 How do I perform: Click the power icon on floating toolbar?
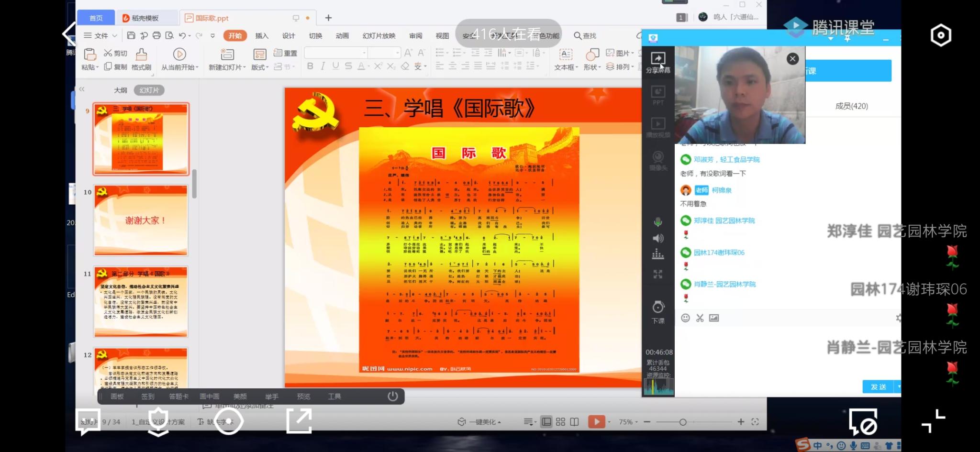pos(393,396)
